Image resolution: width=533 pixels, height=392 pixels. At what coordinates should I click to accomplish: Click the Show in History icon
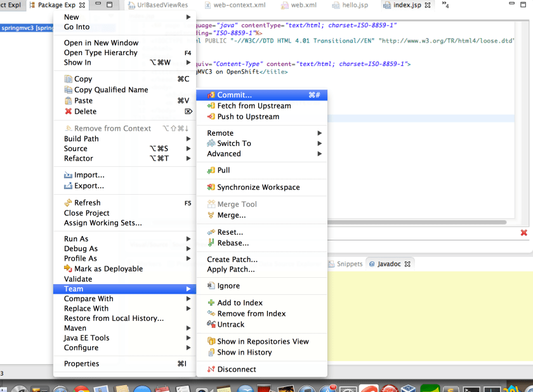[x=211, y=353]
